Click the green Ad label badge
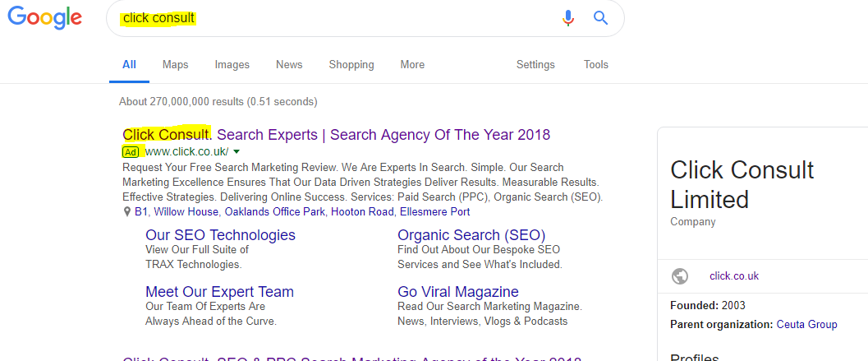Viewport: 868px width, 361px height. (x=130, y=151)
